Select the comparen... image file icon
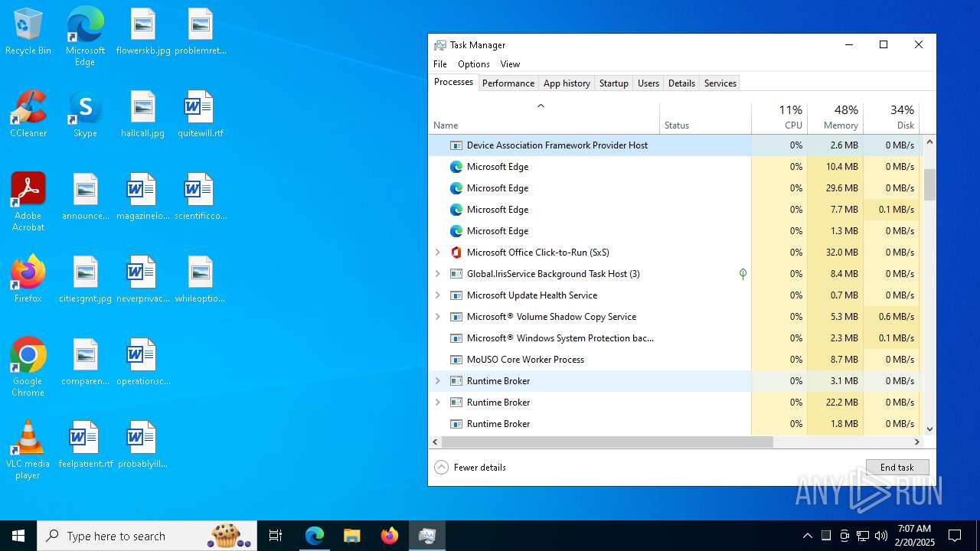 click(x=86, y=362)
